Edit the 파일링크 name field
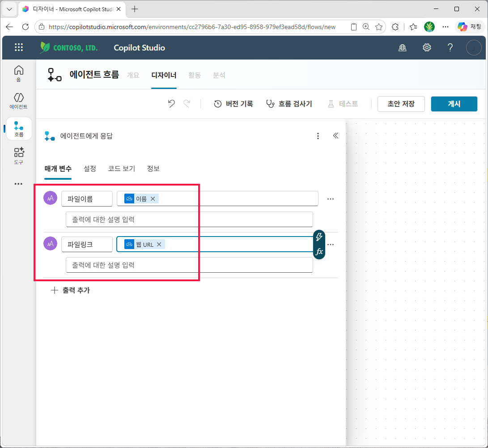 (87, 245)
